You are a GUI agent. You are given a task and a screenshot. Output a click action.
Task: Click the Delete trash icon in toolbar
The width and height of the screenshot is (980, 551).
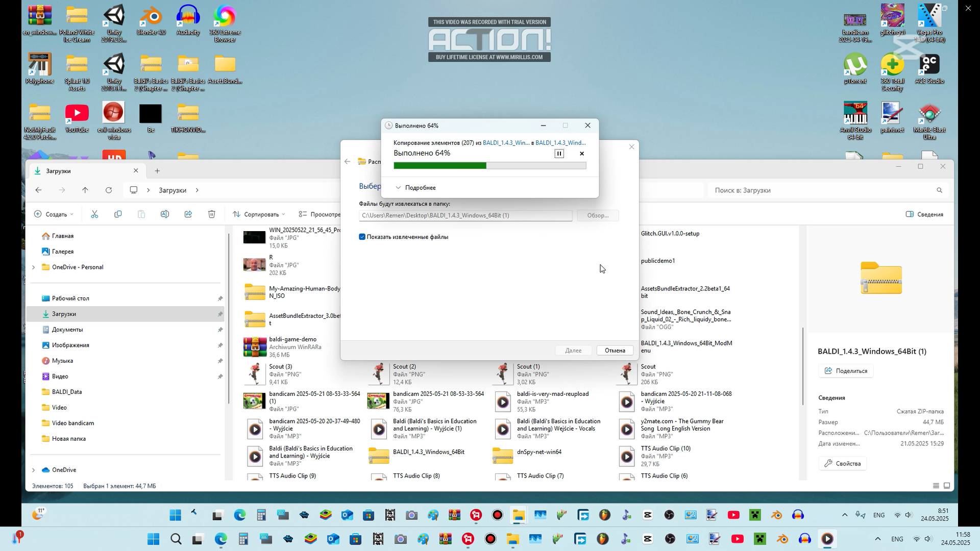coord(212,214)
